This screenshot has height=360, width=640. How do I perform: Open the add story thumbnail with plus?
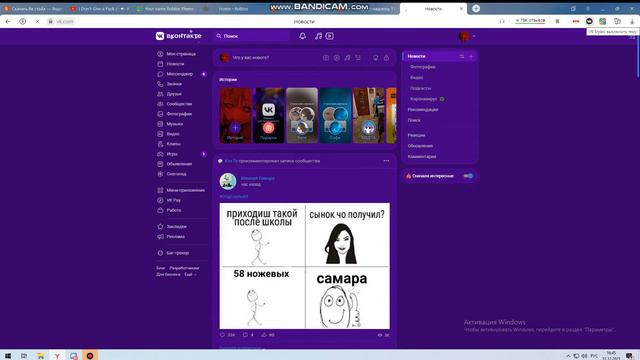click(236, 116)
